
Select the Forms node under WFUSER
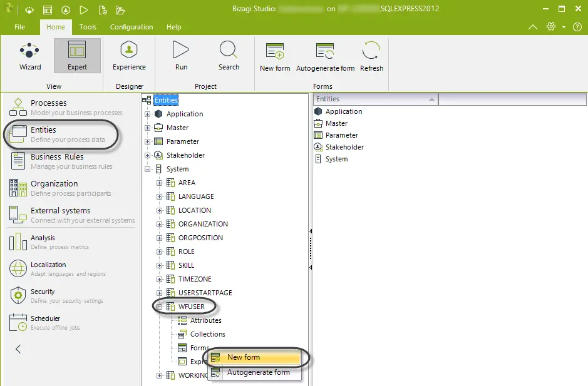[x=200, y=348]
